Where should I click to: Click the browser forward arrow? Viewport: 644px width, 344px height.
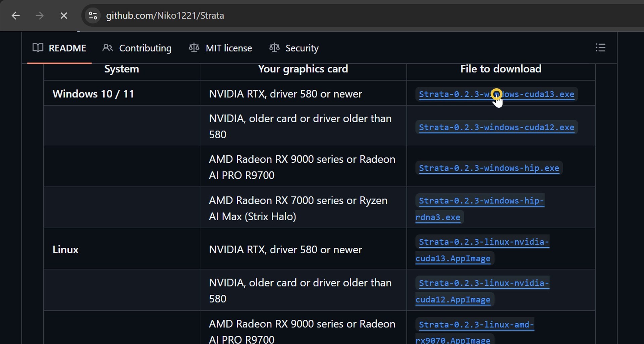click(x=40, y=15)
